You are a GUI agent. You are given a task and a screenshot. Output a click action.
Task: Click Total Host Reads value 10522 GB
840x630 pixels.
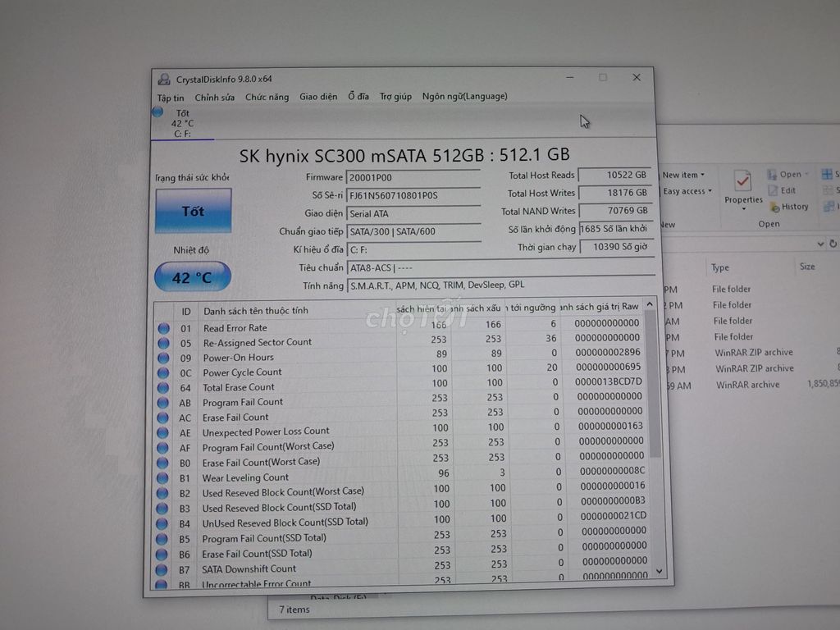pos(615,175)
